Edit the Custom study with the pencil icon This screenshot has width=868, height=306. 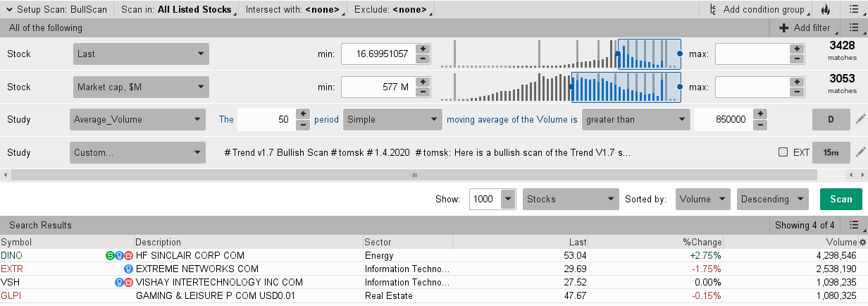860,152
